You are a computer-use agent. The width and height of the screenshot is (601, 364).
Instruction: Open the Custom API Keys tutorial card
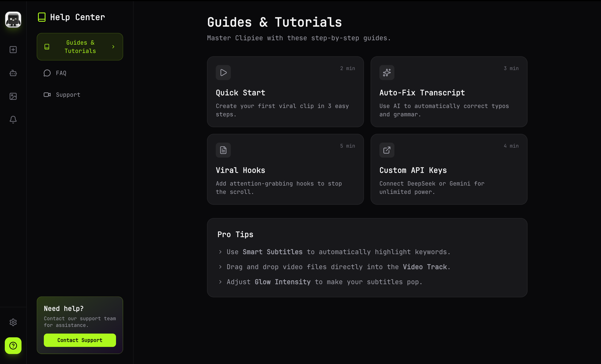(449, 169)
